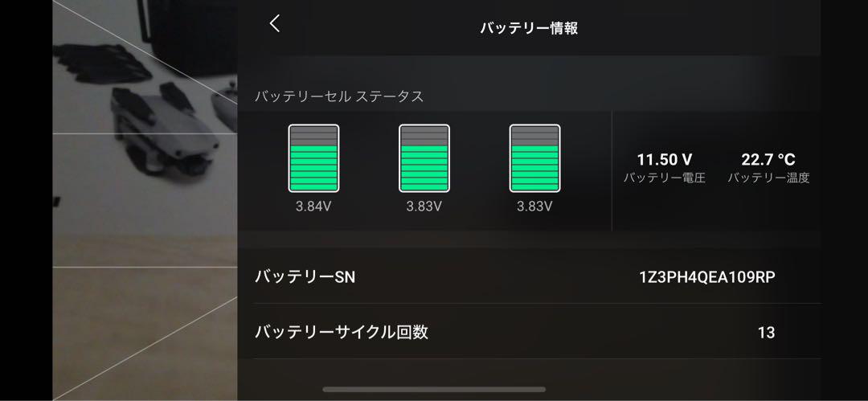Tap the cycle count value 13
Screen dimensions: 868x401
tap(766, 333)
